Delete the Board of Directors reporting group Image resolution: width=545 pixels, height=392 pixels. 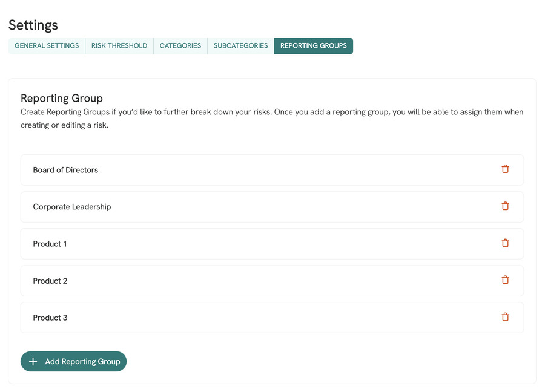point(505,169)
